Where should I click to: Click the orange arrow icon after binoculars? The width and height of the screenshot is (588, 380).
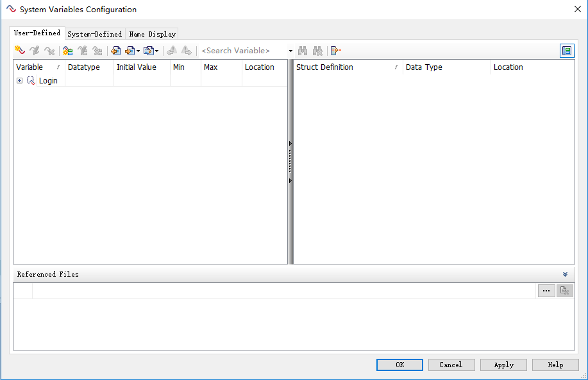336,51
